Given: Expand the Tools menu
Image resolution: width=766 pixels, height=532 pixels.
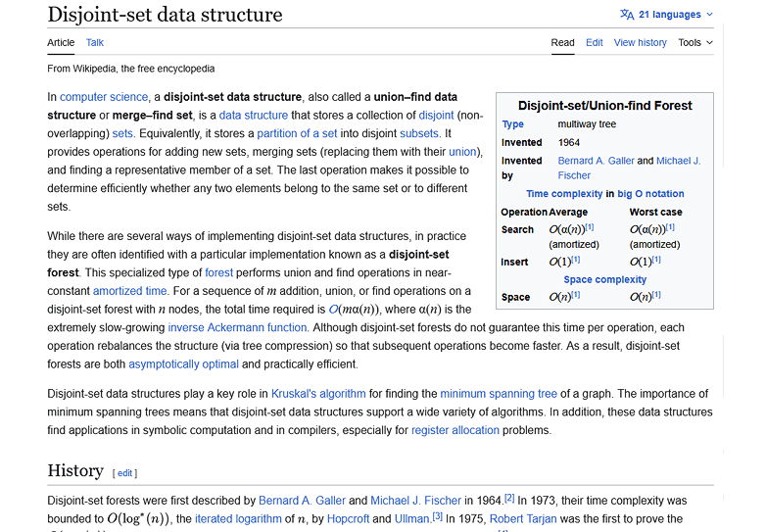Looking at the screenshot, I should pyautogui.click(x=695, y=43).
